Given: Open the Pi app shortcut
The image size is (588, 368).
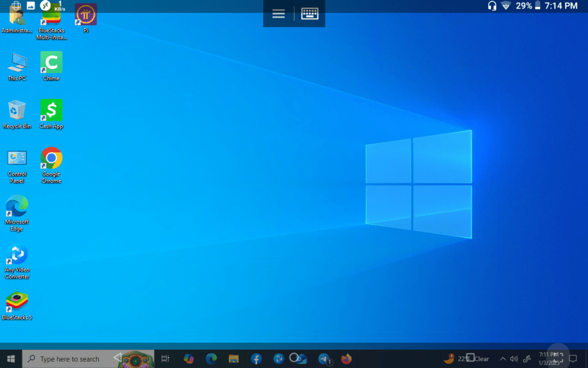Looking at the screenshot, I should pos(86,19).
